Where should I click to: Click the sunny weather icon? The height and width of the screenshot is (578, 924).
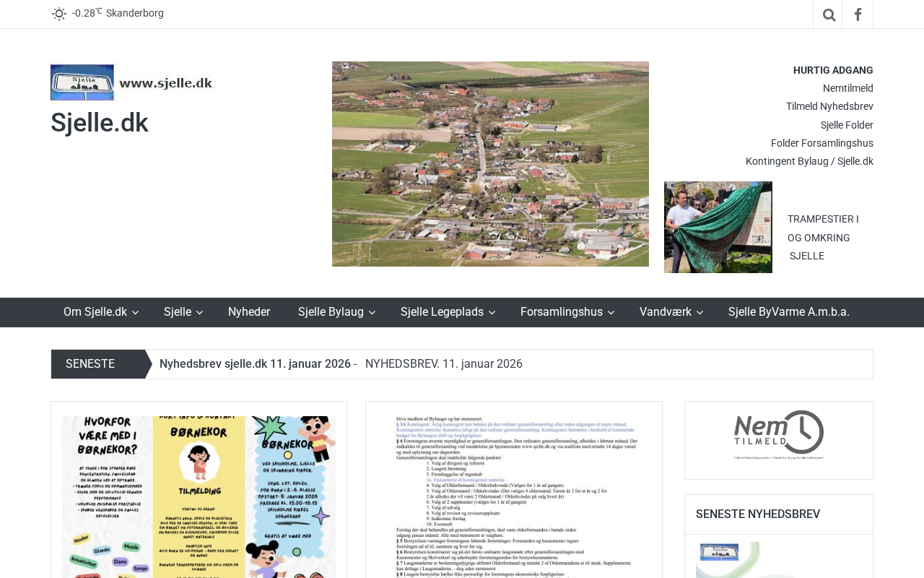[x=59, y=14]
